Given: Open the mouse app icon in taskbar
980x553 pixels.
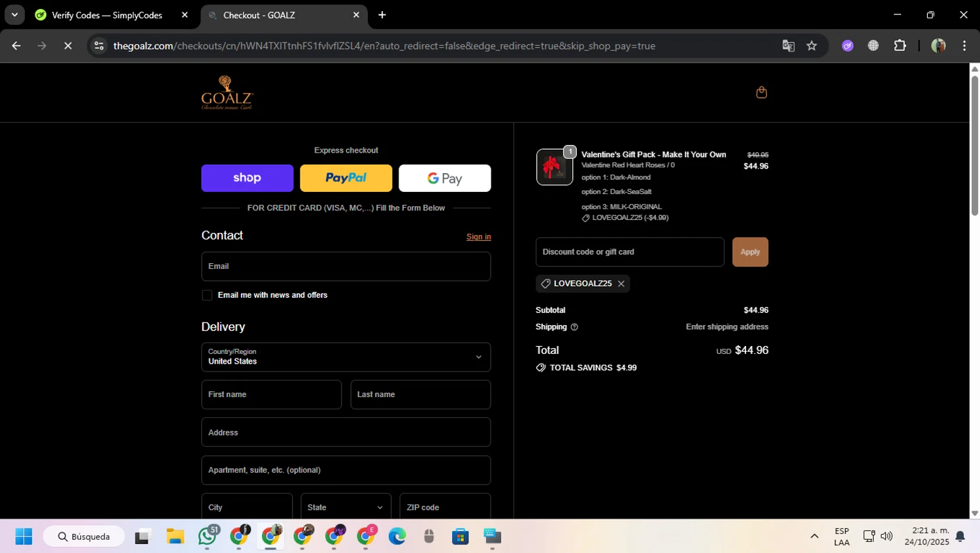Looking at the screenshot, I should (429, 537).
